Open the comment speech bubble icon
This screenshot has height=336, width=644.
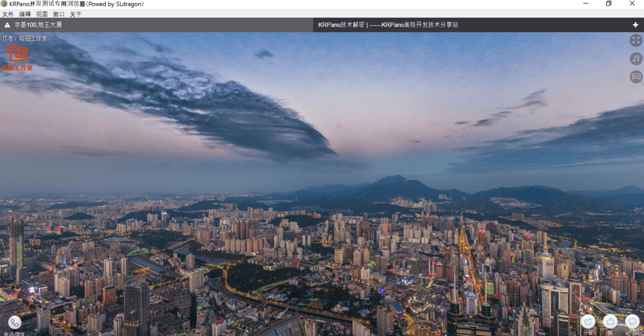632,321
